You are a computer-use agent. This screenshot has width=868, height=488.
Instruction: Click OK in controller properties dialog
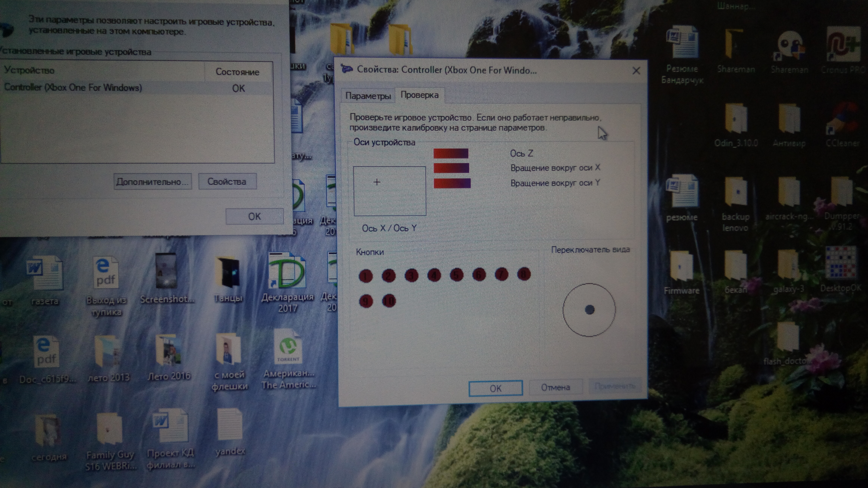tap(495, 388)
